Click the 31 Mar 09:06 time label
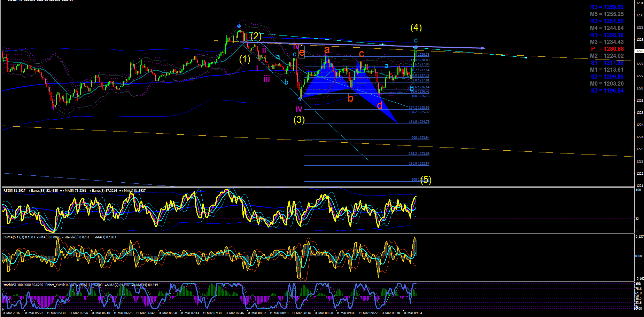Screen dimensions: 644x317 click(346, 313)
